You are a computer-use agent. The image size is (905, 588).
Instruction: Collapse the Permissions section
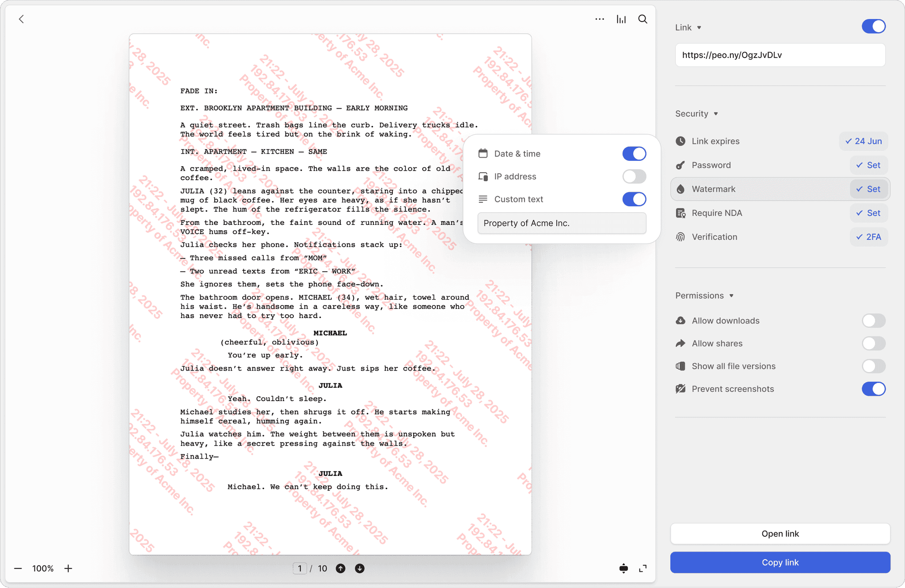click(732, 296)
